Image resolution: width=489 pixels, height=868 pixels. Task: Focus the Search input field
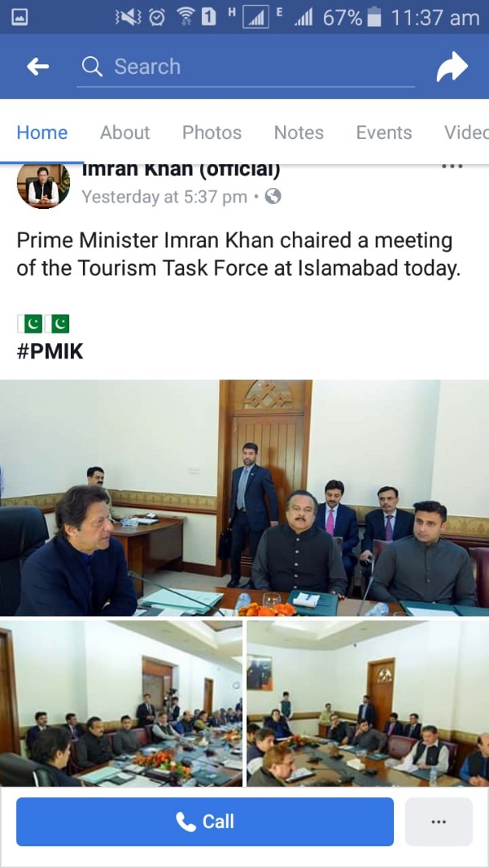click(245, 67)
